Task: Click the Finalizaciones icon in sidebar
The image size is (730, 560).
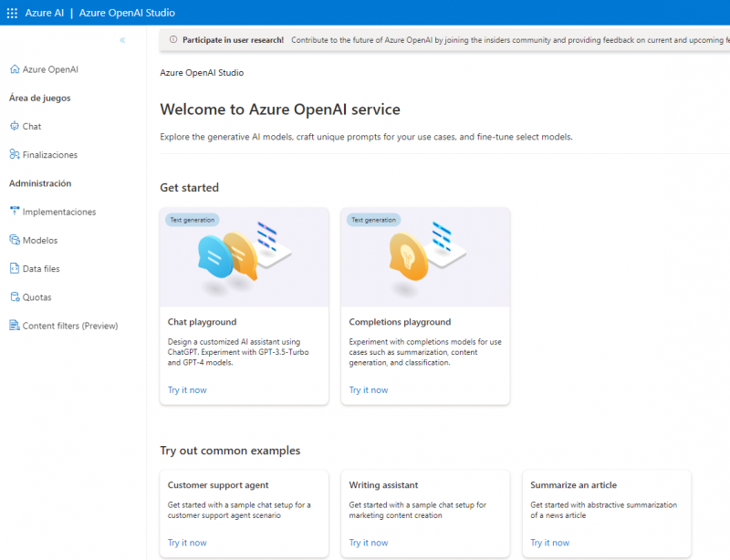Action: click(x=15, y=154)
